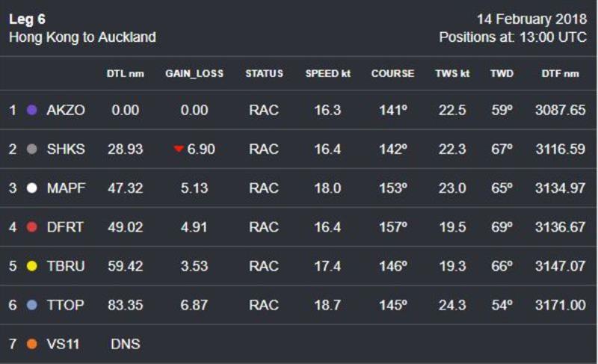Sort by the GAIN_LOSS column header
This screenshot has height=364, width=598.
coord(194,73)
